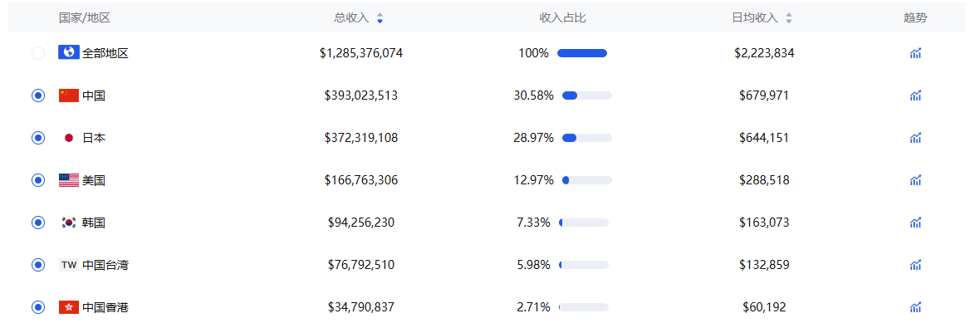The image size is (980, 328).
Task: Click the 中国香港 region name
Action: (x=105, y=307)
